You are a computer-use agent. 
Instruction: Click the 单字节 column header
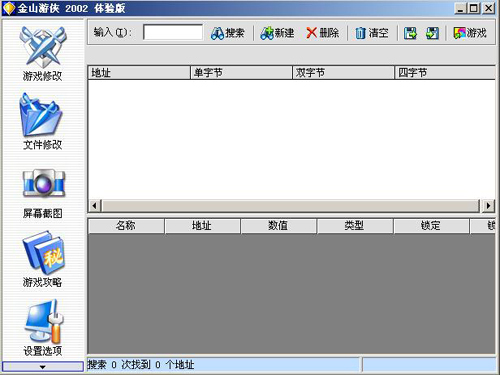click(241, 73)
